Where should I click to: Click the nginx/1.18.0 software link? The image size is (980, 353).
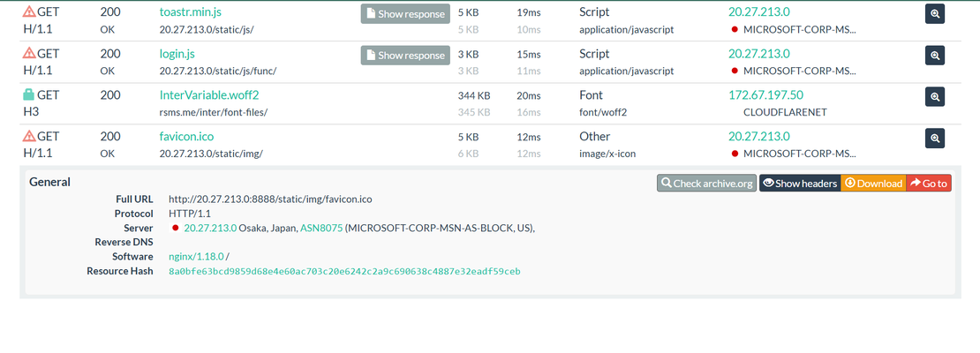(196, 257)
